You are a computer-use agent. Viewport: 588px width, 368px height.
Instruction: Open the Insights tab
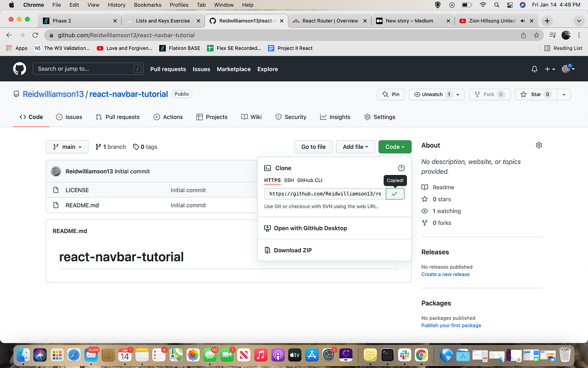coord(335,117)
